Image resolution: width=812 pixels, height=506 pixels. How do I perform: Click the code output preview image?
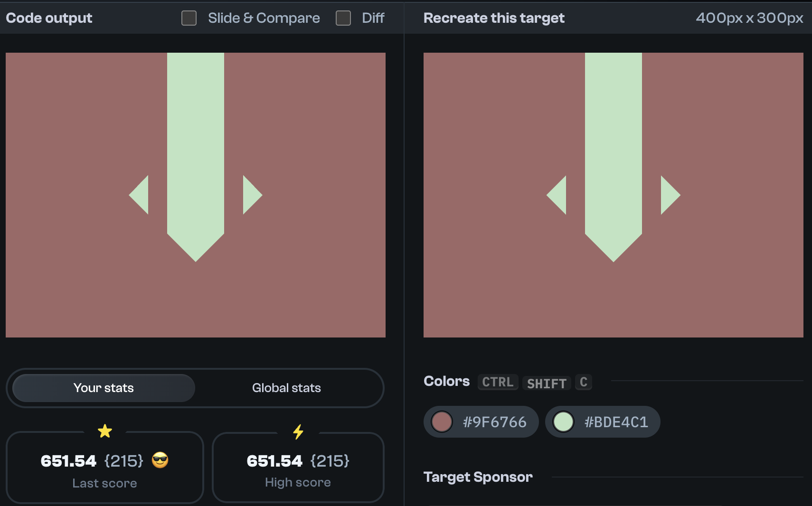pos(195,194)
